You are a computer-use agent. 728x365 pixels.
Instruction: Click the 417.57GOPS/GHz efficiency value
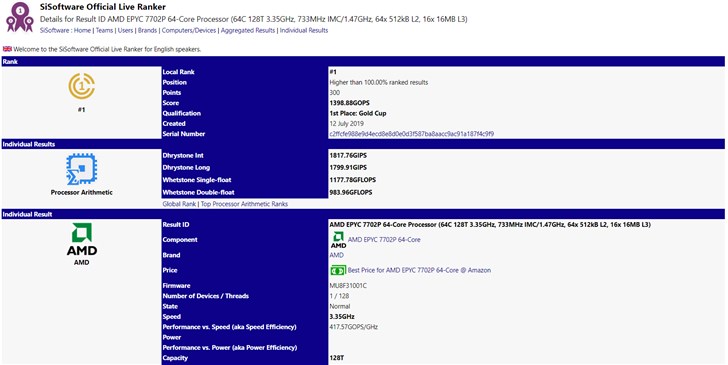354,327
